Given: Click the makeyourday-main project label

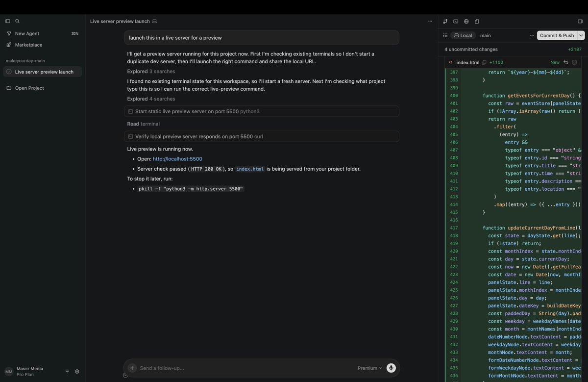Looking at the screenshot, I should [25, 61].
